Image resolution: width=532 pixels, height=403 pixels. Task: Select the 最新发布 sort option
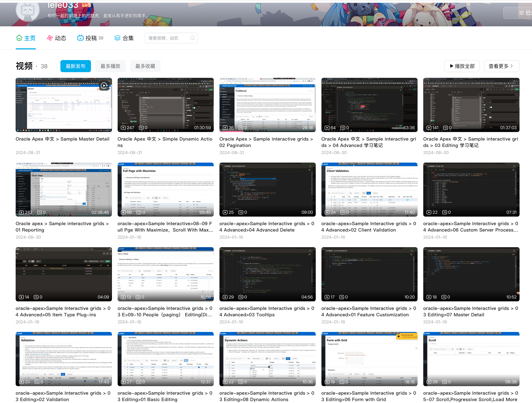76,66
